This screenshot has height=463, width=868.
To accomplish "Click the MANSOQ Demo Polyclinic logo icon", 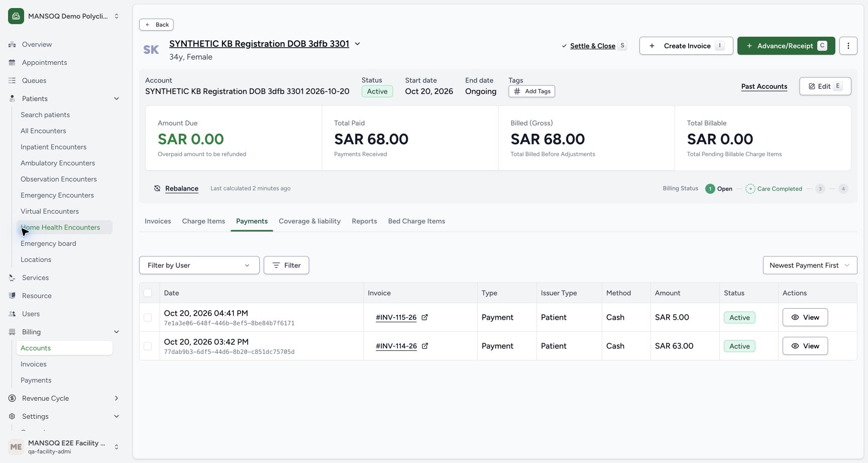I will [16, 16].
